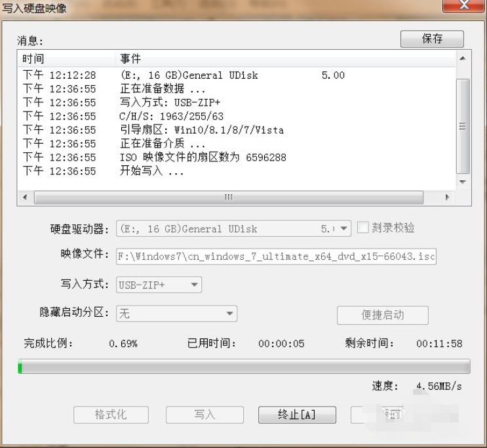Click the horizontal scrollbar left arrow
This screenshot has height=448, width=487.
pyautogui.click(x=26, y=197)
